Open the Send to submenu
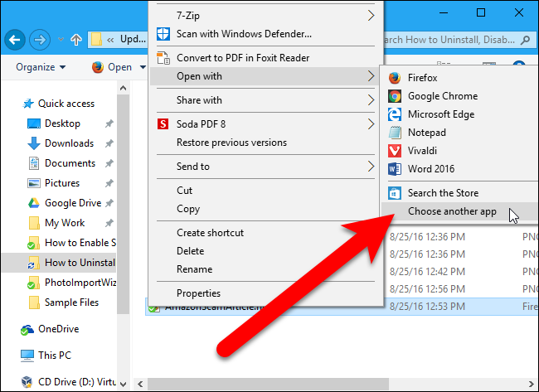 (265, 167)
